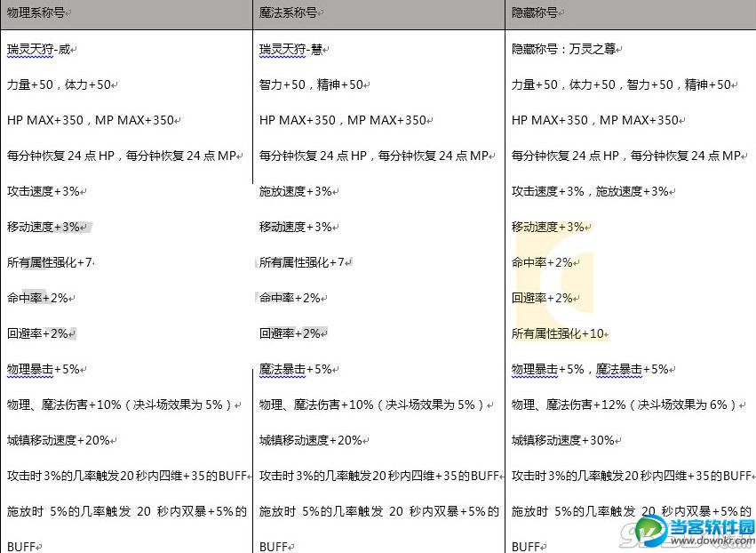Viewport: 756px width, 553px height.
Task: Select the 瑞灵天狩-慧 title text
Action: (x=290, y=49)
